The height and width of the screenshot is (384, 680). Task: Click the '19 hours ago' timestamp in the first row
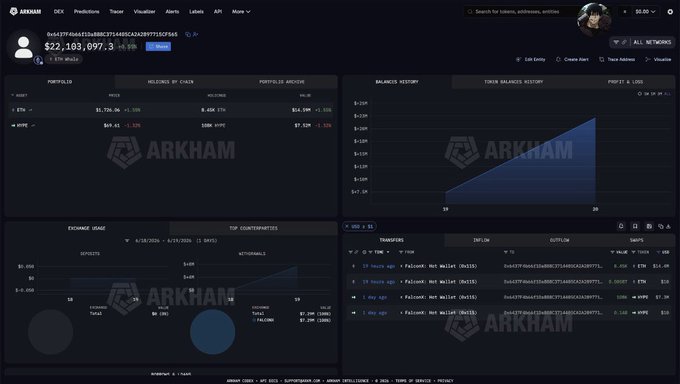click(379, 266)
